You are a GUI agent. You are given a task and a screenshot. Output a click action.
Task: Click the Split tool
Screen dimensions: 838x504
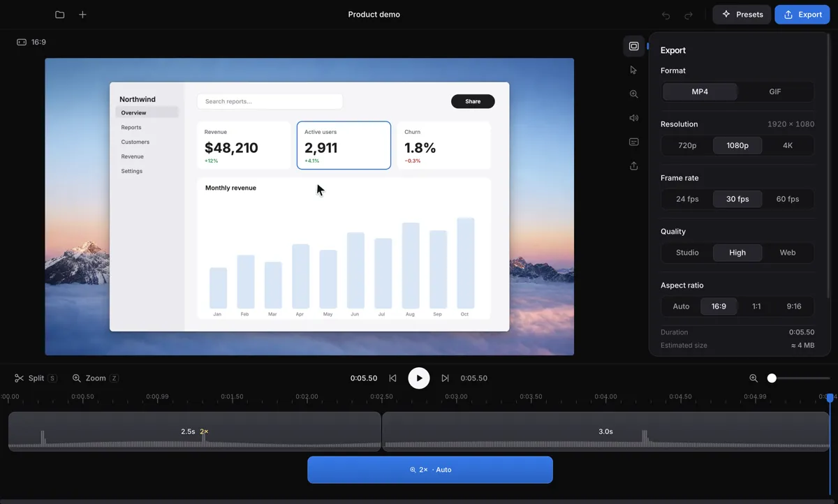coord(36,378)
